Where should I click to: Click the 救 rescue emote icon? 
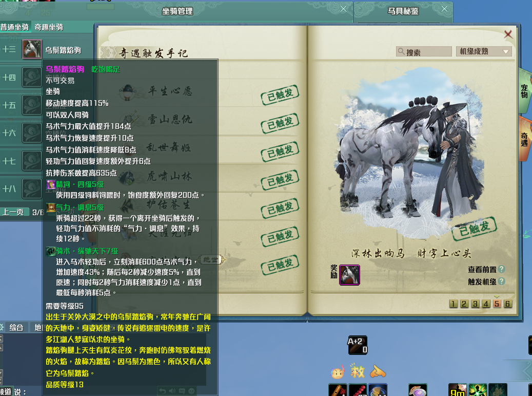357,370
